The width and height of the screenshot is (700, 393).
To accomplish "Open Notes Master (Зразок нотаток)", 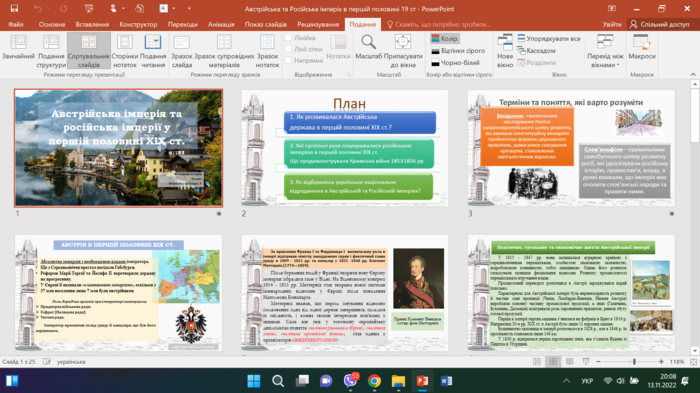I will tap(267, 50).
